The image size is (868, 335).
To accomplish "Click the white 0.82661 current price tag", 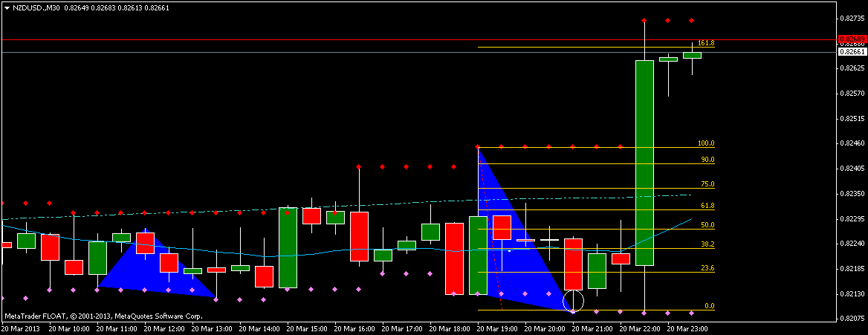I will point(852,52).
